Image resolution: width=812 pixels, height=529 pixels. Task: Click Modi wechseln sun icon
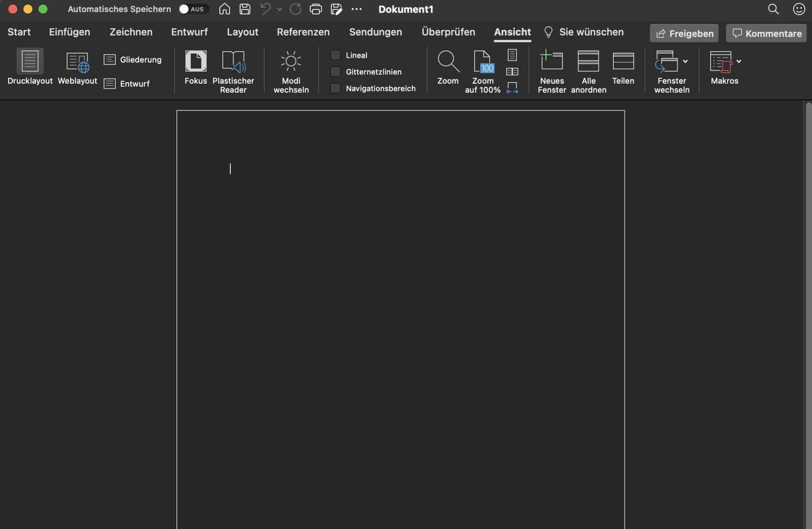coord(291,62)
